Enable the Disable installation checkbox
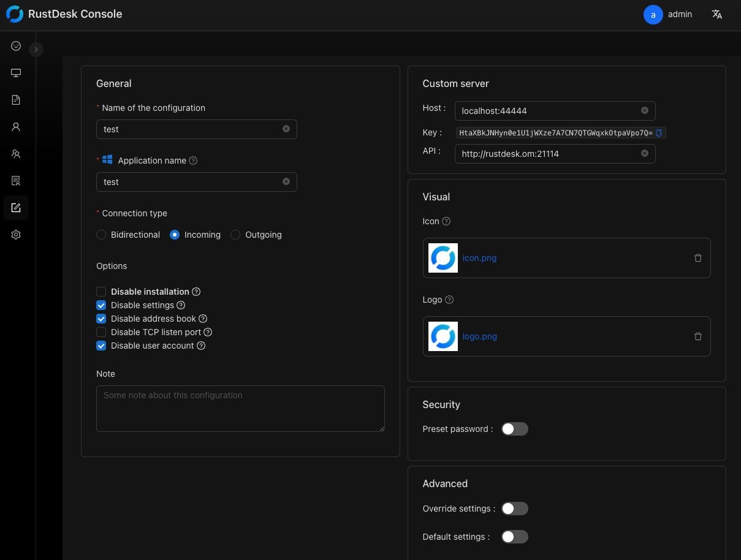 pyautogui.click(x=101, y=292)
